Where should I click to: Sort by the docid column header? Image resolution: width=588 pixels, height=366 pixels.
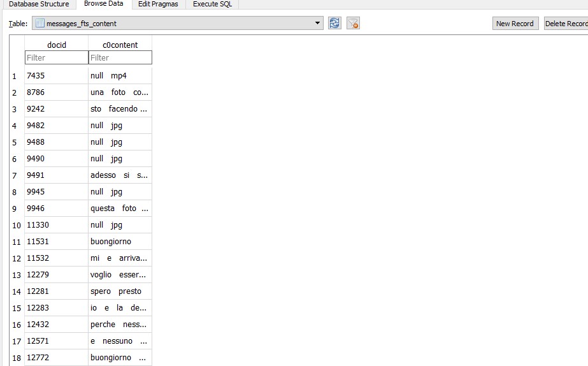(x=56, y=45)
